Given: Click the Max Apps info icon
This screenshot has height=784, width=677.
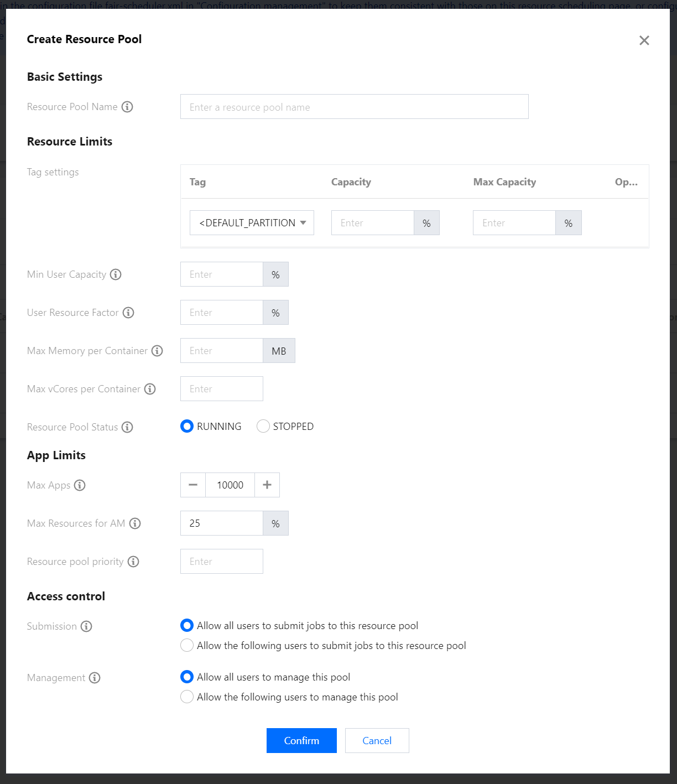Looking at the screenshot, I should [x=80, y=485].
